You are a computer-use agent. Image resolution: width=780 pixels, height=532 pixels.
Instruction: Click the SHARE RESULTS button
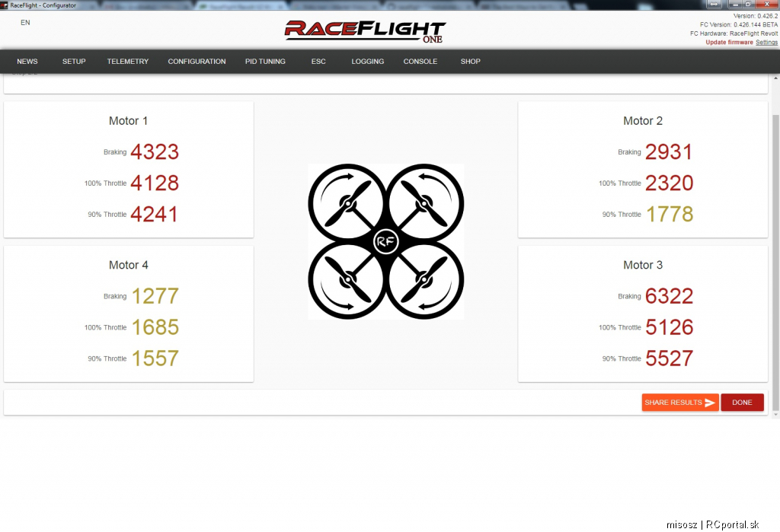click(x=679, y=402)
